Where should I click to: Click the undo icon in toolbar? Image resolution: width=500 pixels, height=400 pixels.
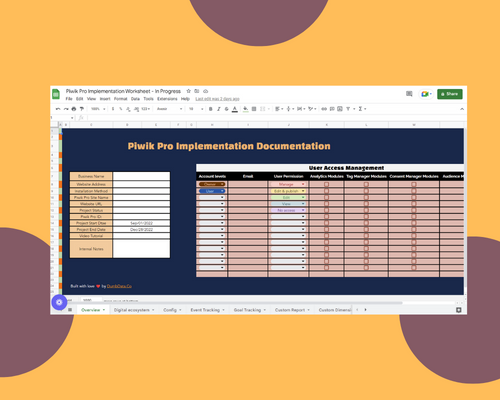pos(58,109)
